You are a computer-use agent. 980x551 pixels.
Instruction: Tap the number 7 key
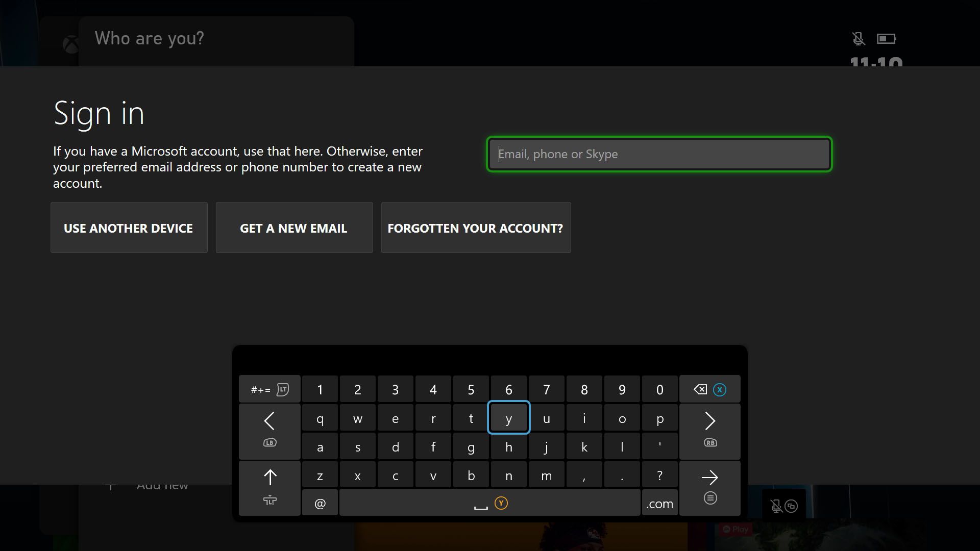[x=547, y=390]
